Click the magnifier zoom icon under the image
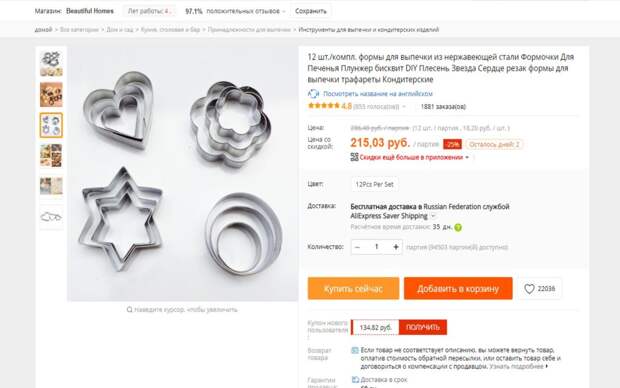This screenshot has height=388, width=620. point(129,309)
